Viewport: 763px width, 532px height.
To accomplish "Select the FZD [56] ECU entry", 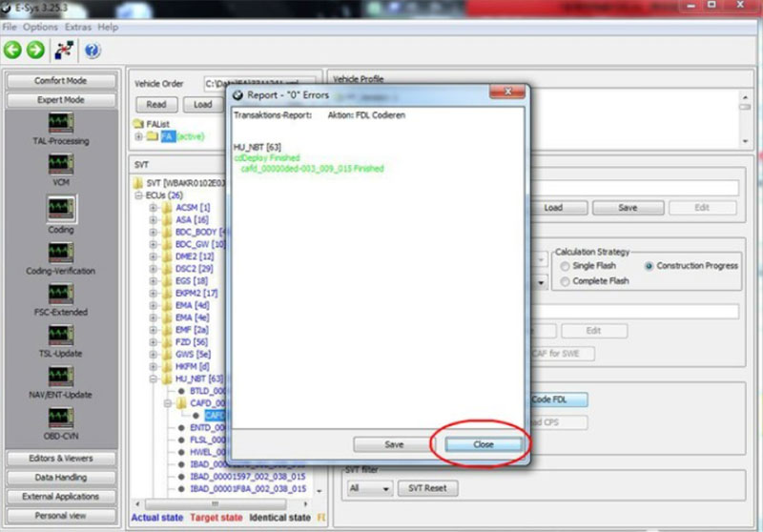I will pyautogui.click(x=192, y=342).
